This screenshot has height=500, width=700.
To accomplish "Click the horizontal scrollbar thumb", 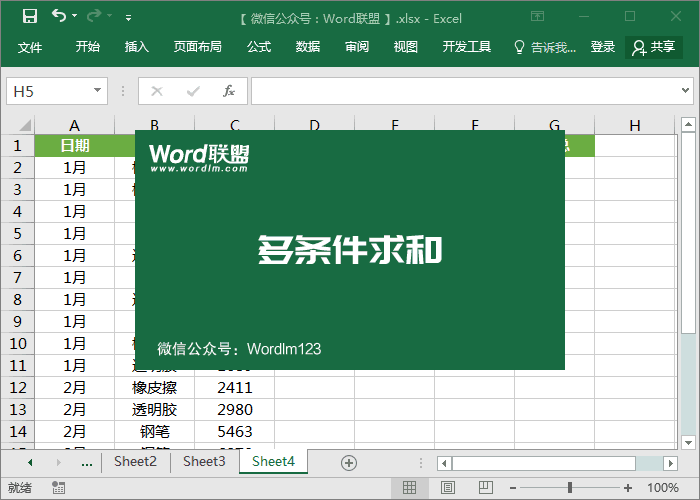I will tap(544, 463).
